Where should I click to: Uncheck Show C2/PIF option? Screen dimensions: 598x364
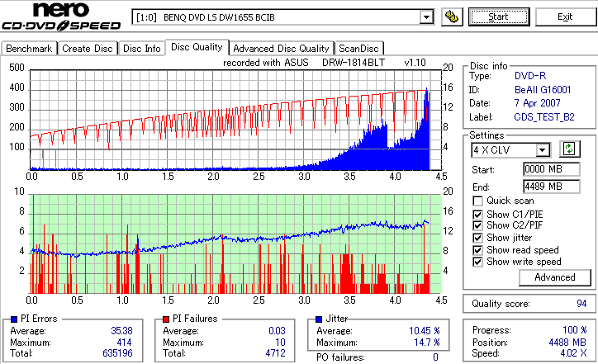477,225
